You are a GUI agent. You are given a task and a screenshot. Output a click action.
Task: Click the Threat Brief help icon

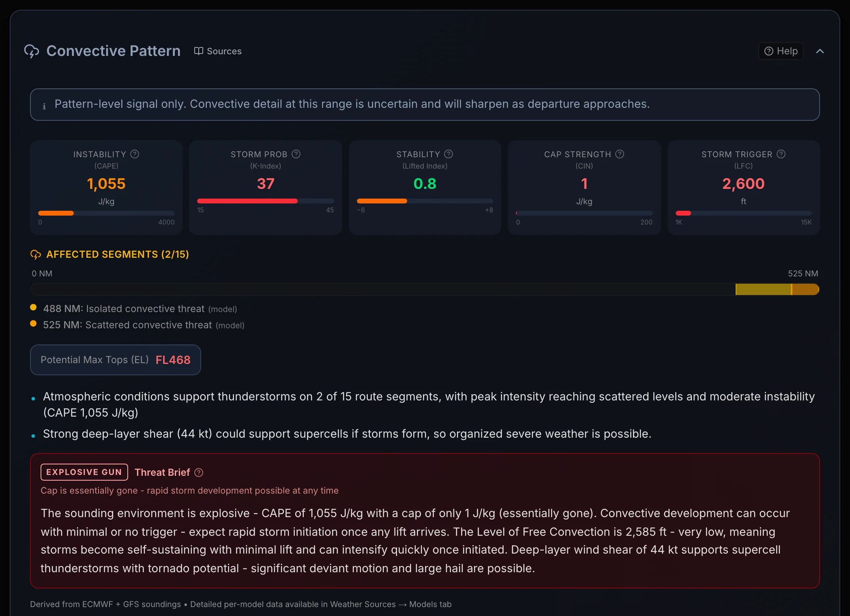point(199,473)
